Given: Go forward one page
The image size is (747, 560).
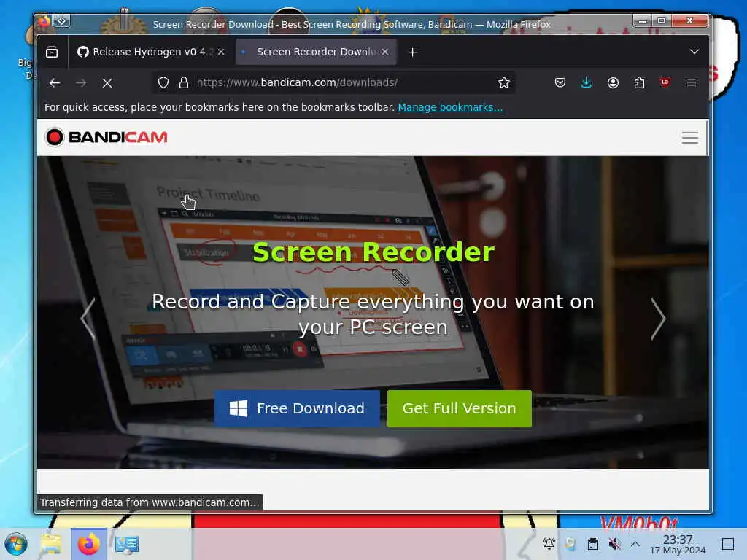Looking at the screenshot, I should pos(81,83).
